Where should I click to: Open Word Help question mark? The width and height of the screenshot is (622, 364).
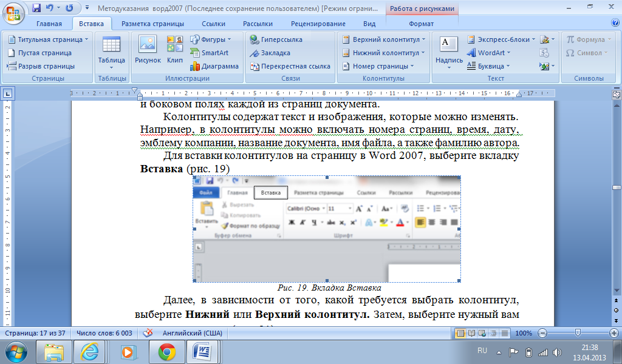616,23
